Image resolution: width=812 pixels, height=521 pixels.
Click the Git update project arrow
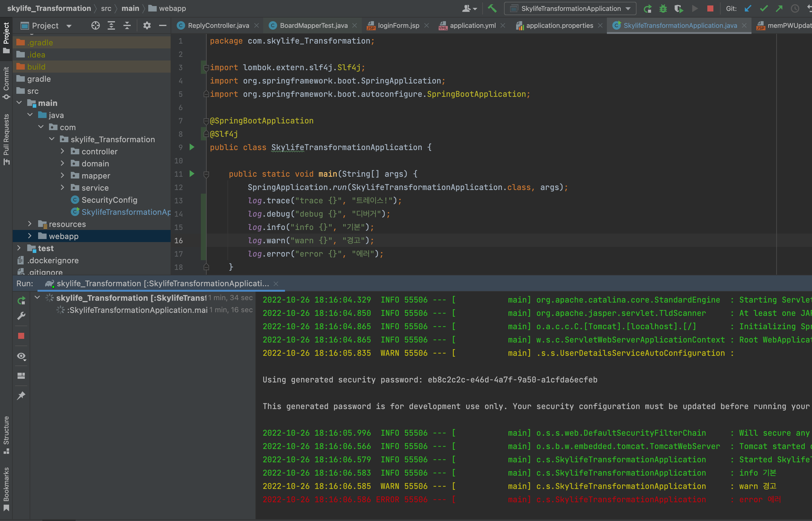[x=748, y=8]
